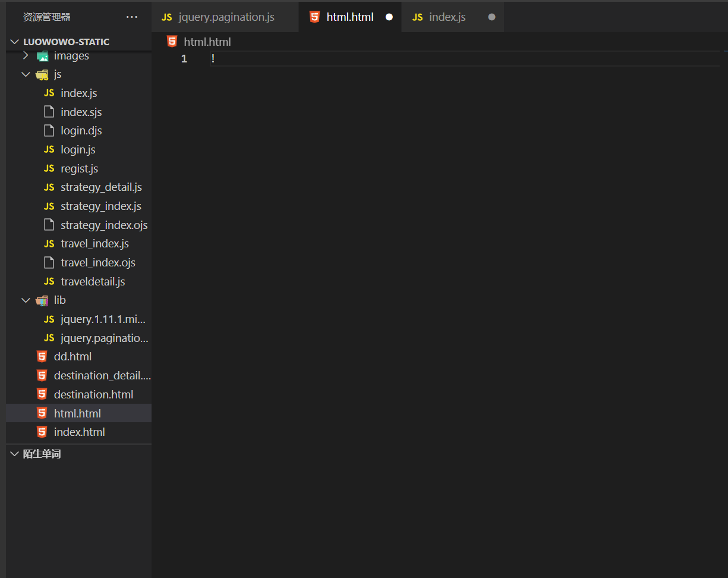Collapse the LUOWOWO-STATIC root folder chevron
This screenshot has height=578, width=728.
coord(15,42)
